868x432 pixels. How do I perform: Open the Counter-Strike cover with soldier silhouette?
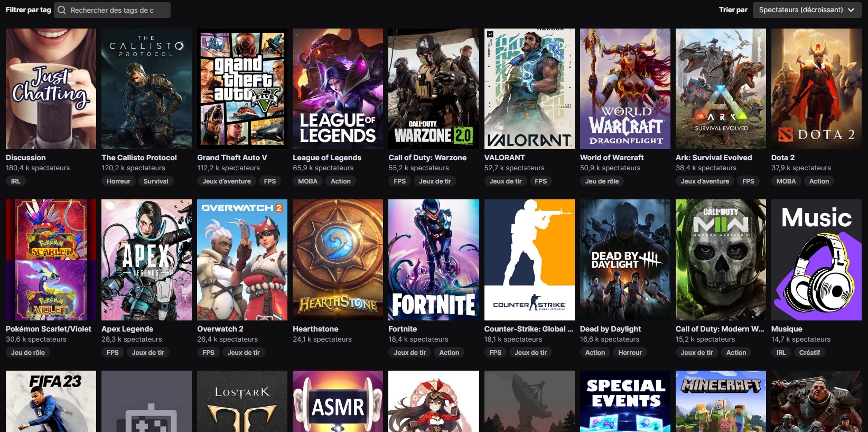[529, 260]
